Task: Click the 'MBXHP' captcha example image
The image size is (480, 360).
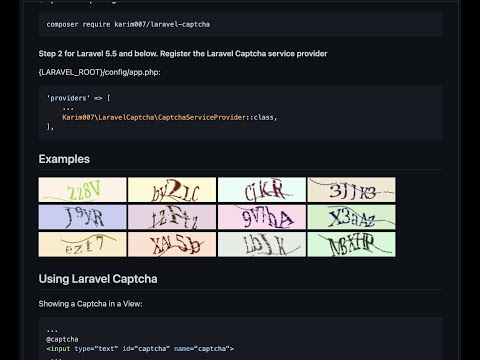Action: click(352, 244)
